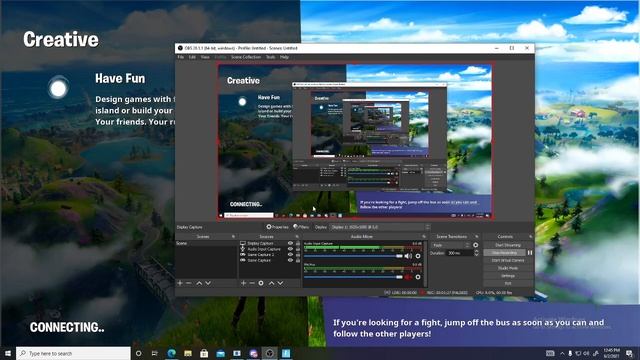Click the OBS preview canvas
The image size is (640, 360).
[x=356, y=141]
